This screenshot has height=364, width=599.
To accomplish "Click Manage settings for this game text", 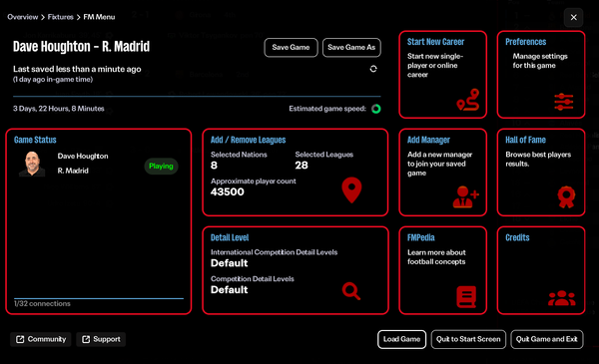I will tap(540, 61).
